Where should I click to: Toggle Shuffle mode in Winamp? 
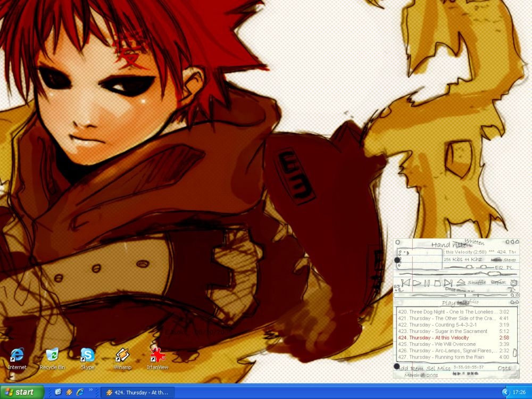point(477,282)
